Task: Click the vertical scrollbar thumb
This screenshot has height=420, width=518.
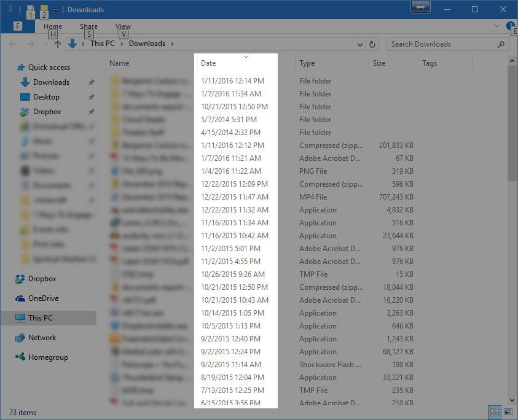Action: coord(512,123)
